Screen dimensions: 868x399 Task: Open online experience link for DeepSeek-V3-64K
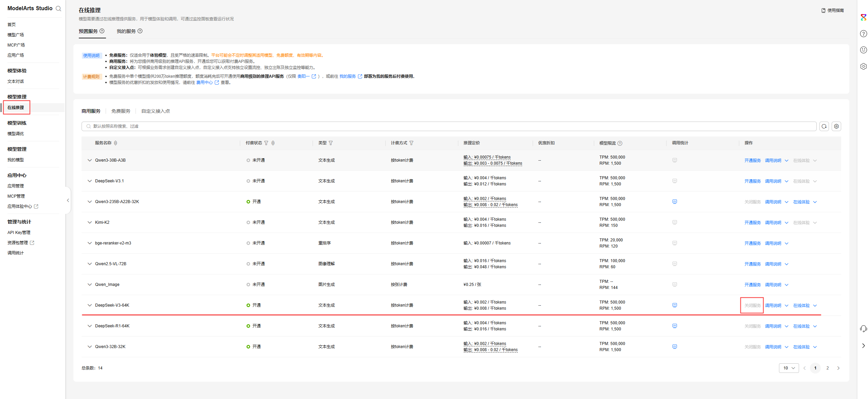pyautogui.click(x=801, y=306)
